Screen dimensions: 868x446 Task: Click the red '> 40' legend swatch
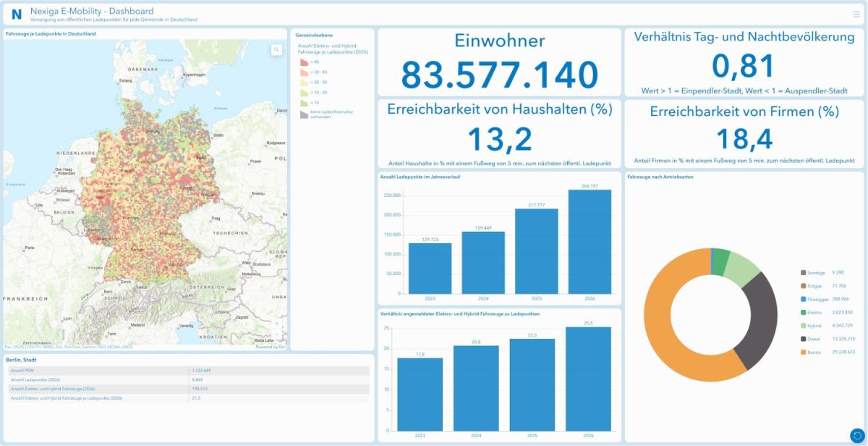point(304,62)
